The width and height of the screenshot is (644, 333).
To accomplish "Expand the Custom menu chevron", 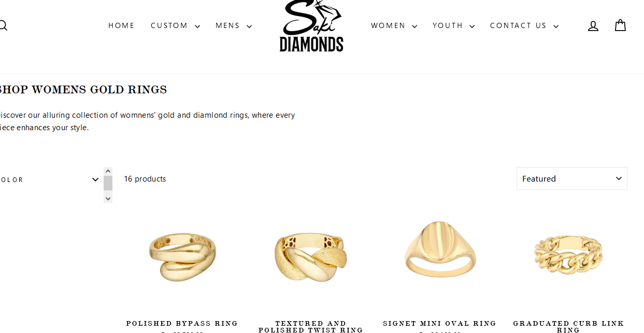I will point(197,26).
